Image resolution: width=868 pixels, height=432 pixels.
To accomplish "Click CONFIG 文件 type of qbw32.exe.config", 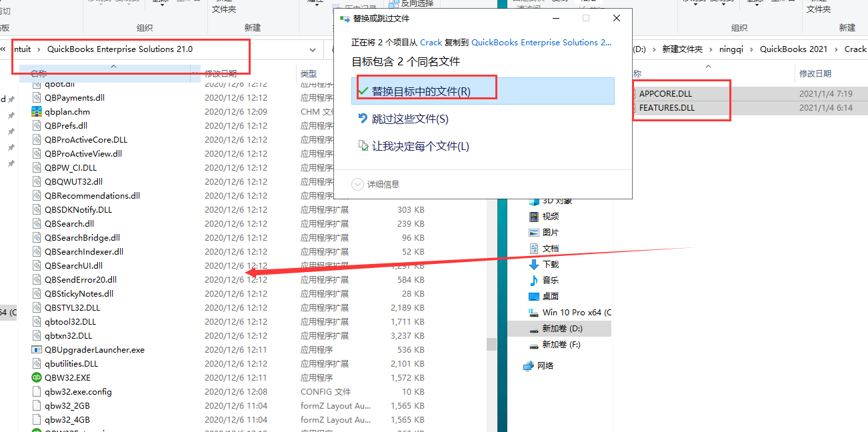I will tap(325, 391).
